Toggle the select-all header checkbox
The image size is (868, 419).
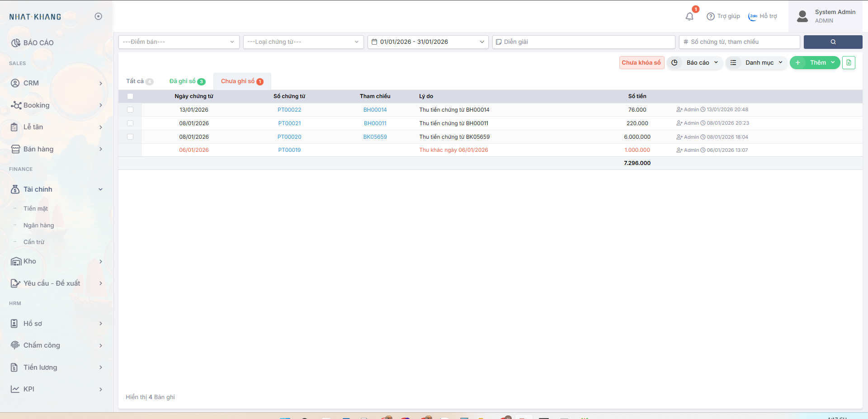[x=130, y=96]
